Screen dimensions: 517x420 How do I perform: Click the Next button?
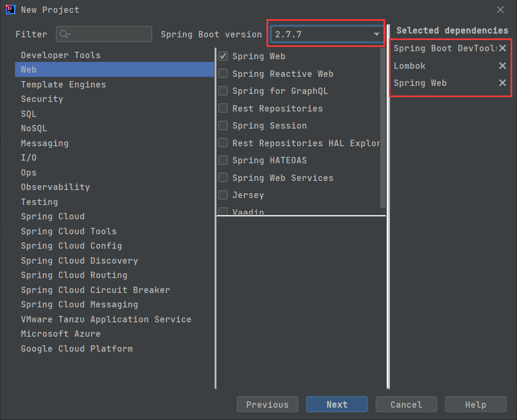point(336,405)
